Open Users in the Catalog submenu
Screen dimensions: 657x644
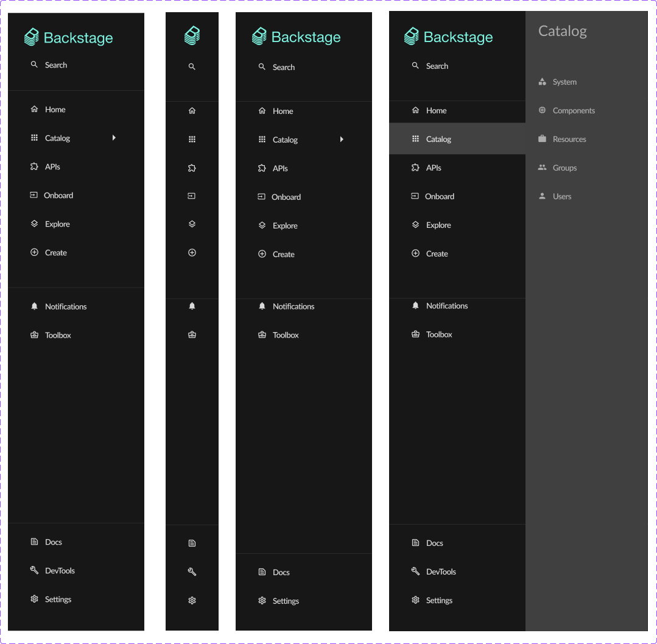point(561,197)
